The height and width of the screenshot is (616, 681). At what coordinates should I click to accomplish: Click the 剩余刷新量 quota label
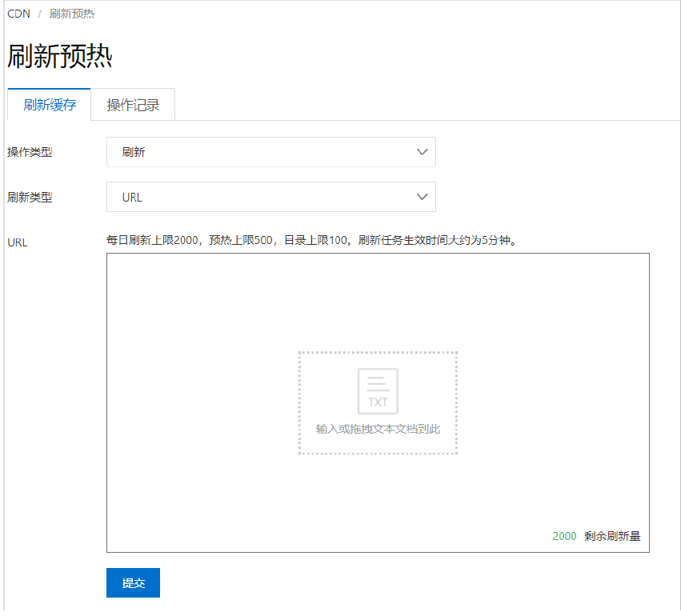tap(614, 536)
